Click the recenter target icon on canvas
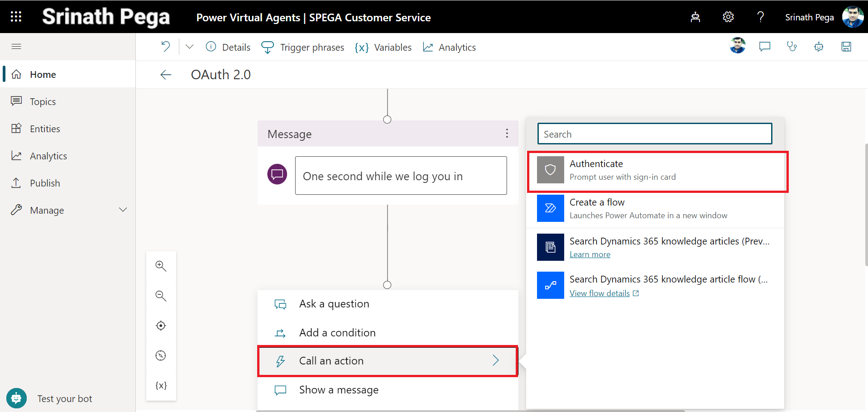The width and height of the screenshot is (868, 412). tap(161, 326)
